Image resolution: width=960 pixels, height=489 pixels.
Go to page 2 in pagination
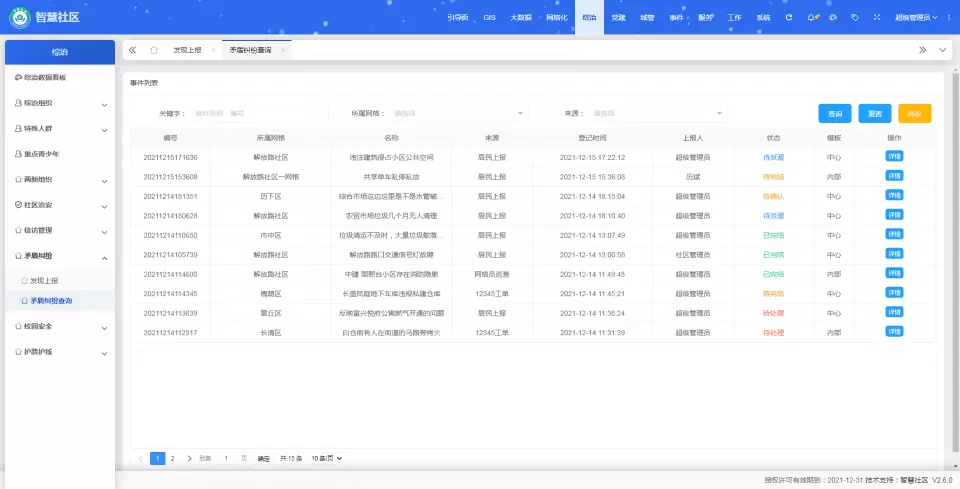click(172, 458)
